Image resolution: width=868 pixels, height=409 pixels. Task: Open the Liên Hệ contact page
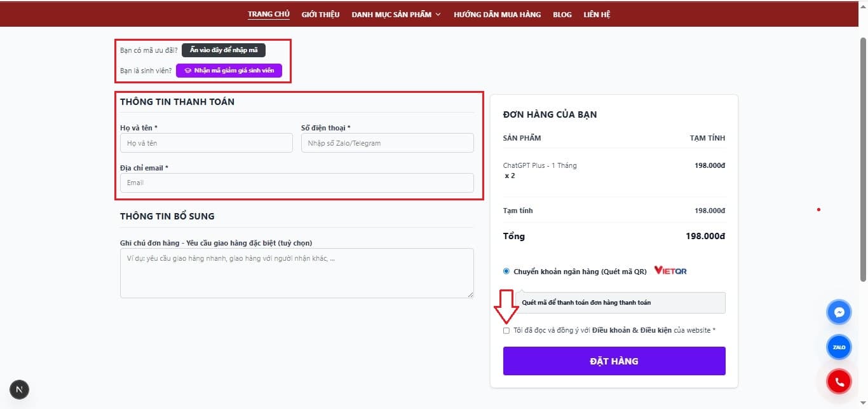597,15
